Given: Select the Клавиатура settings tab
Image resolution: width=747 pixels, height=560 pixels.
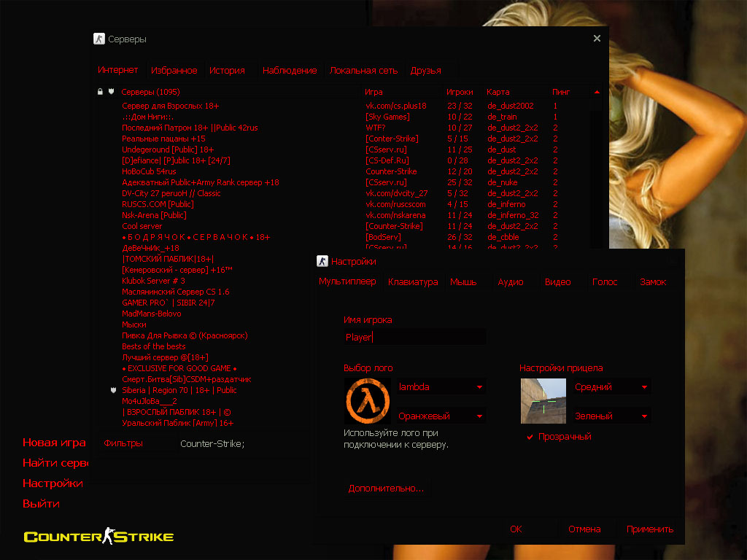Looking at the screenshot, I should pos(413,282).
